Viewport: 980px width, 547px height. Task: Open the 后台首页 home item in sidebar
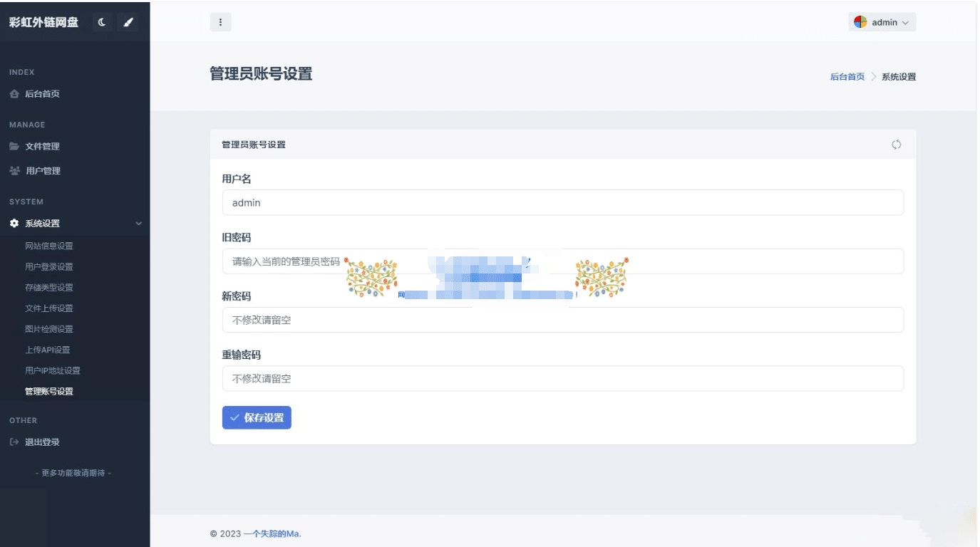(42, 94)
